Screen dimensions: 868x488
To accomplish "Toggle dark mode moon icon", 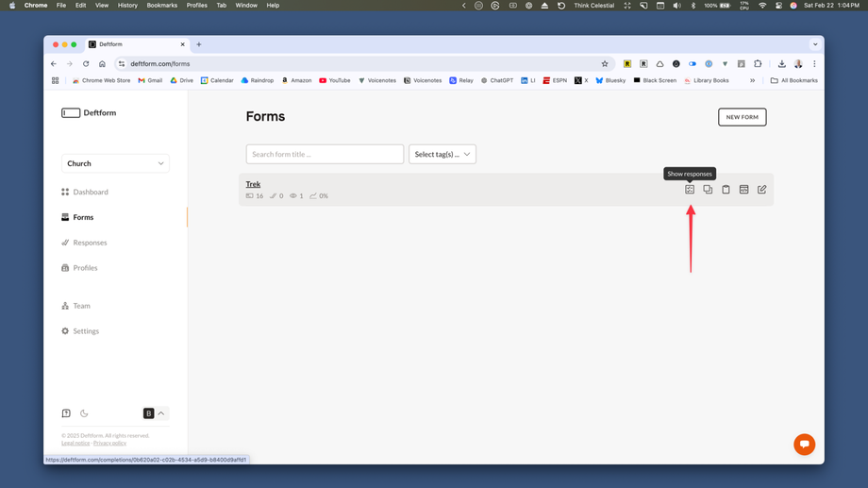I will [84, 413].
